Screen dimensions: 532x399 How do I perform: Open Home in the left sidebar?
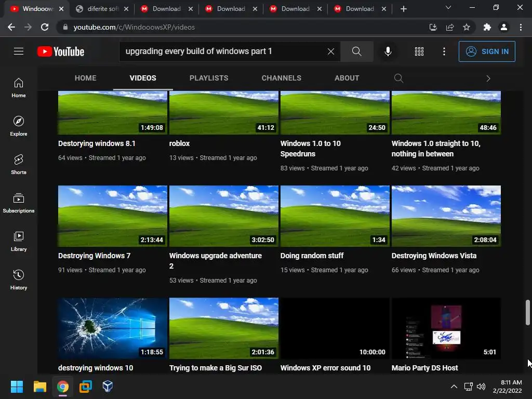(x=19, y=87)
